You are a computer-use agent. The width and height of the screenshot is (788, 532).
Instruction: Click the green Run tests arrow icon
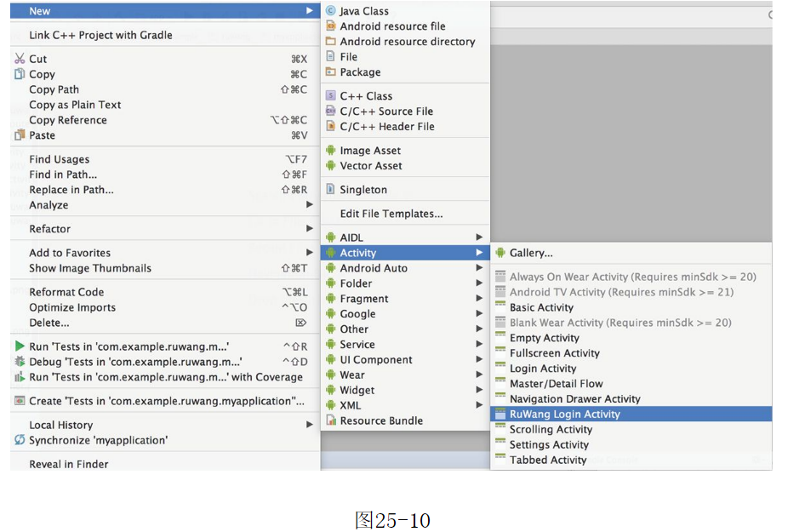[x=20, y=346]
